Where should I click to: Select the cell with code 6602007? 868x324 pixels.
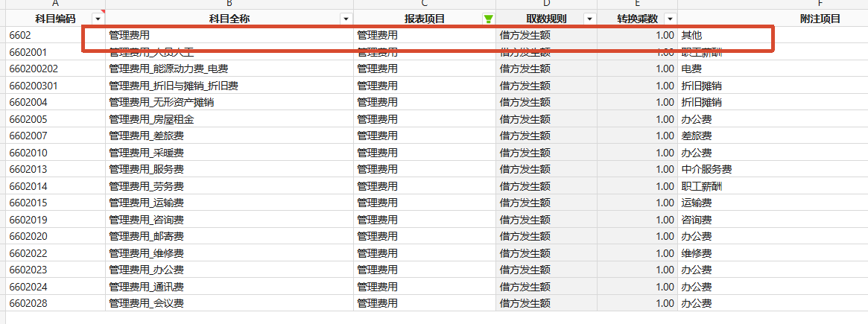55,136
